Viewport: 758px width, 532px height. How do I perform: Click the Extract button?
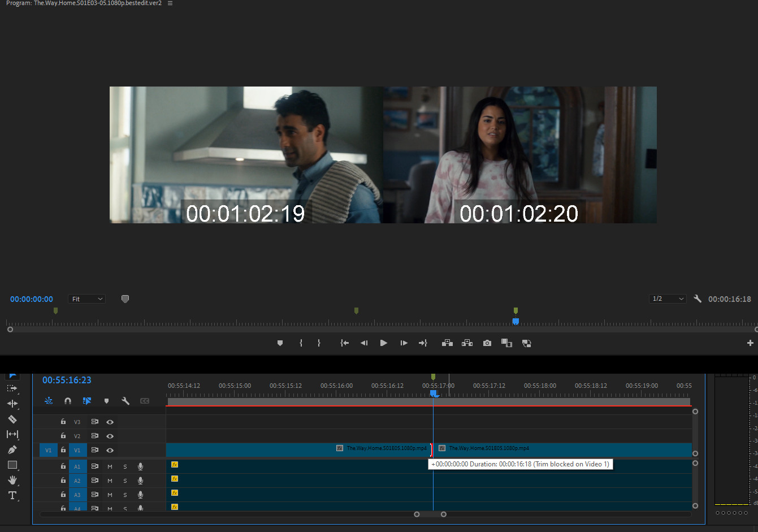[467, 343]
